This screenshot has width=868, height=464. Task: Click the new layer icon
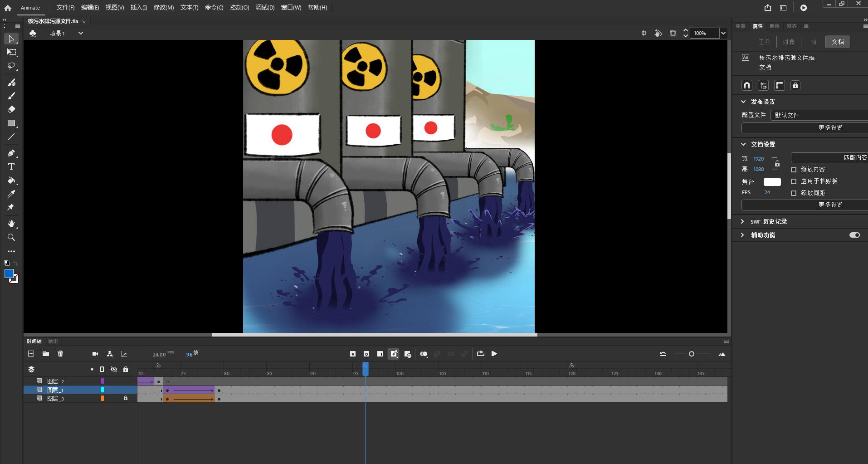click(x=31, y=354)
